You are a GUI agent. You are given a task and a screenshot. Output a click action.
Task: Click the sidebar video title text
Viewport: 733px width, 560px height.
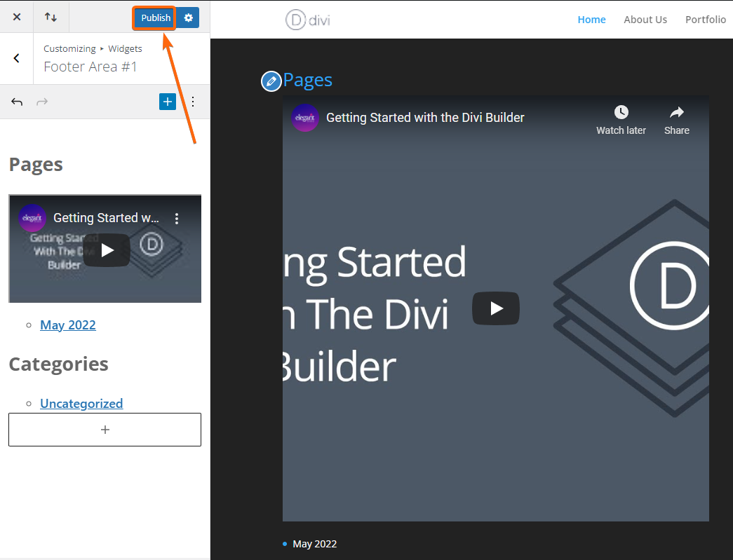point(106,218)
